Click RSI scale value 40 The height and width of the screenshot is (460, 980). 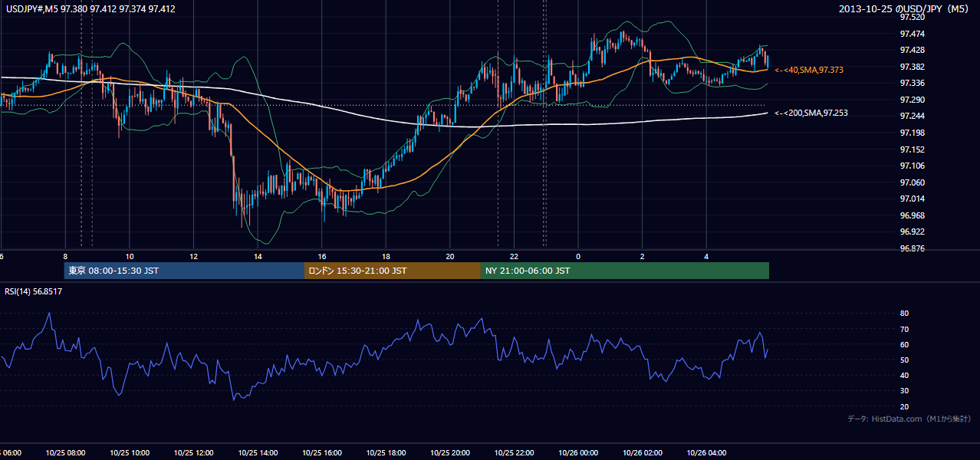coord(904,375)
